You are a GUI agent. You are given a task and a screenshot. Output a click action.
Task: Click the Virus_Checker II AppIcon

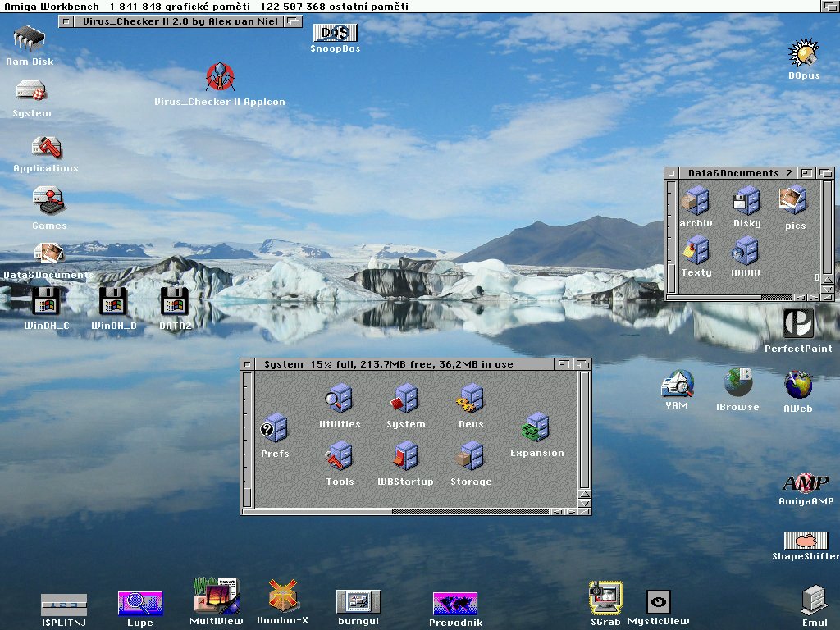point(220,78)
